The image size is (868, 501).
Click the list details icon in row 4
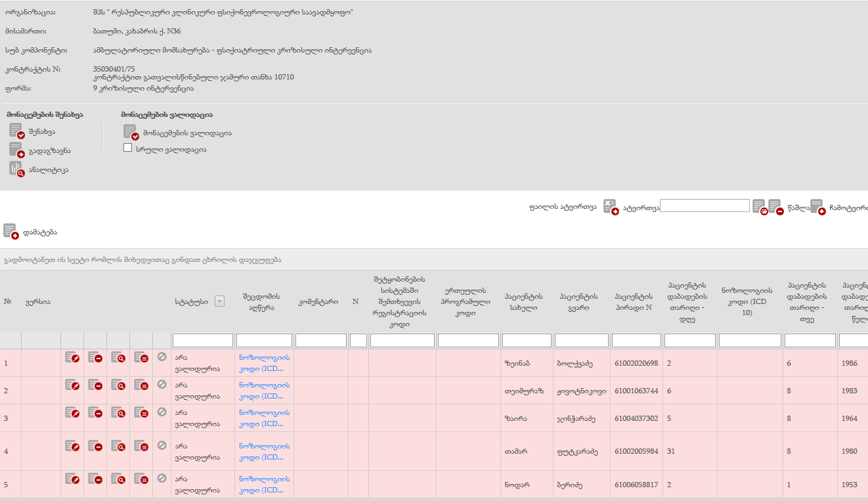[141, 447]
